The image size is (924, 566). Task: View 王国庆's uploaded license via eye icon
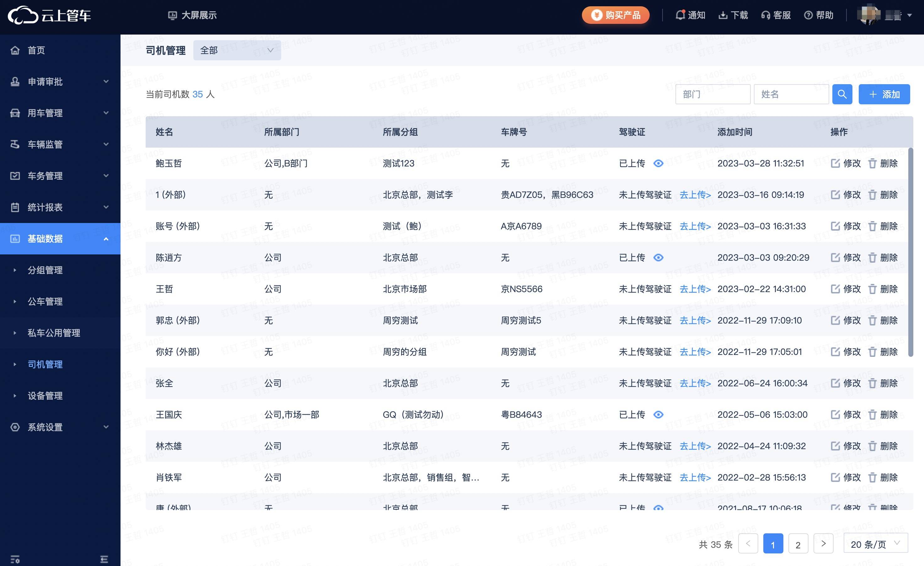(x=658, y=415)
